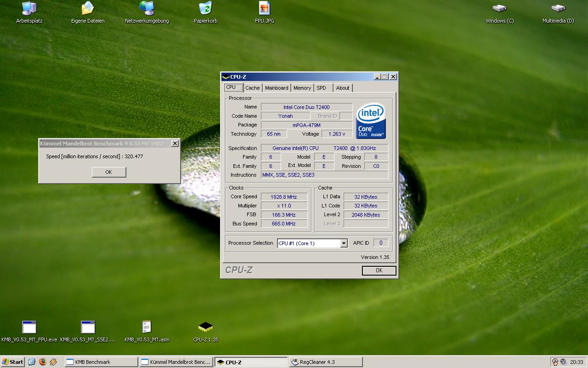Switch to the Cache tab
Image resolution: width=588 pixels, height=368 pixels.
(x=252, y=88)
